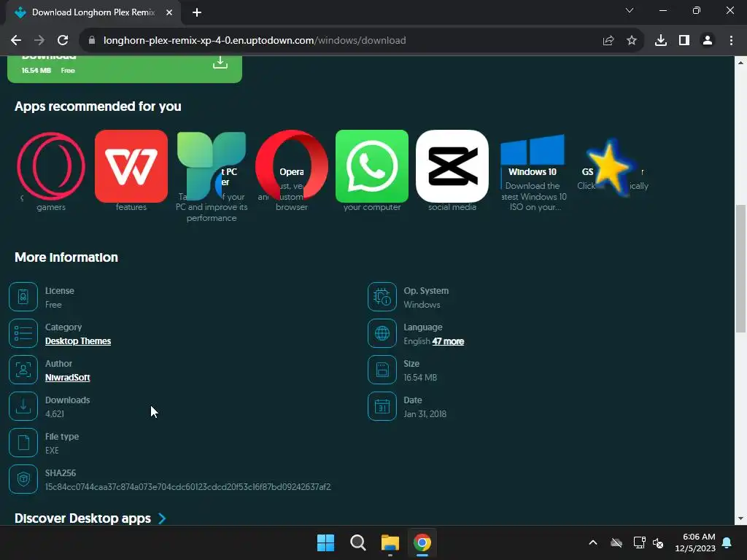This screenshot has height=560, width=747.
Task: Click the 16.54 MB size value under Size
Action: tap(420, 378)
